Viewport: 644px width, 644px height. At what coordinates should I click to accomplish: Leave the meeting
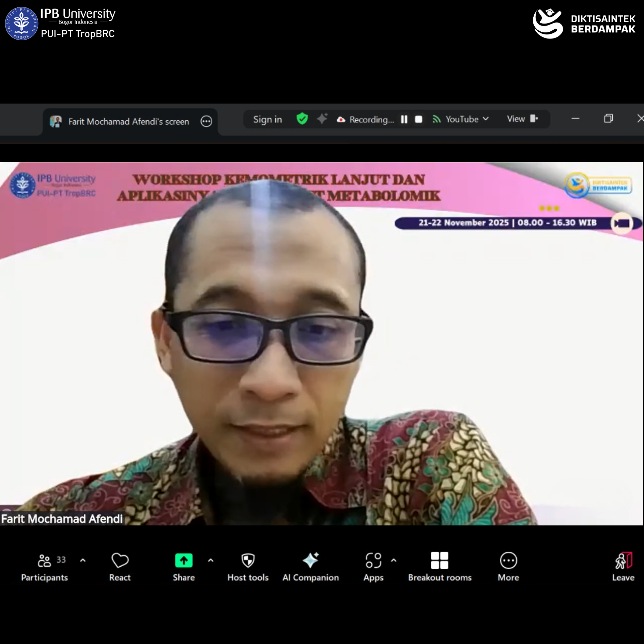click(623, 566)
